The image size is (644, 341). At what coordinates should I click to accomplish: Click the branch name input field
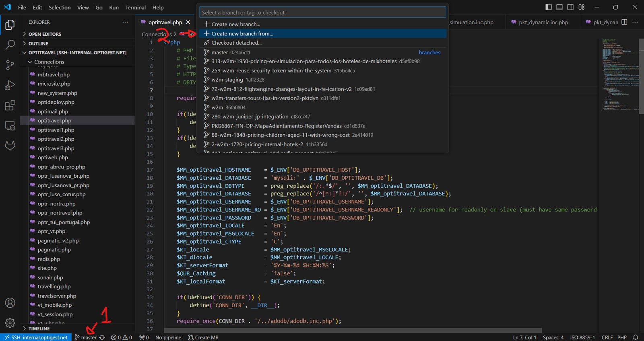pyautogui.click(x=322, y=12)
